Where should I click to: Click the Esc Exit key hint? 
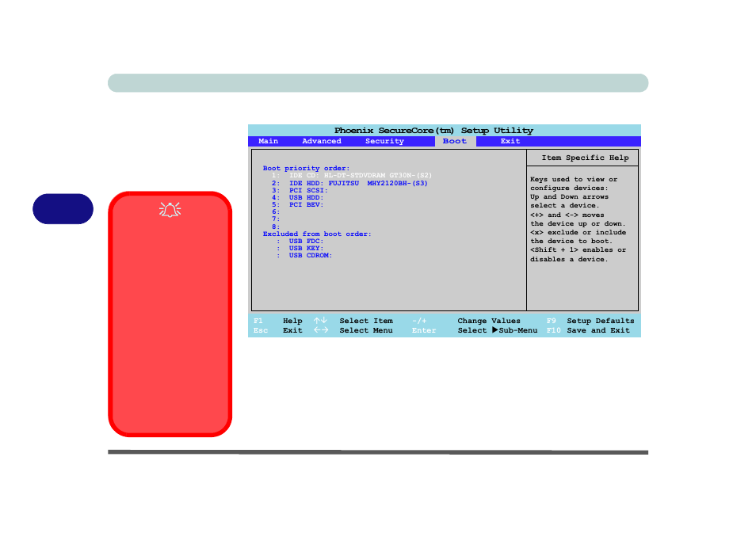pyautogui.click(x=277, y=330)
